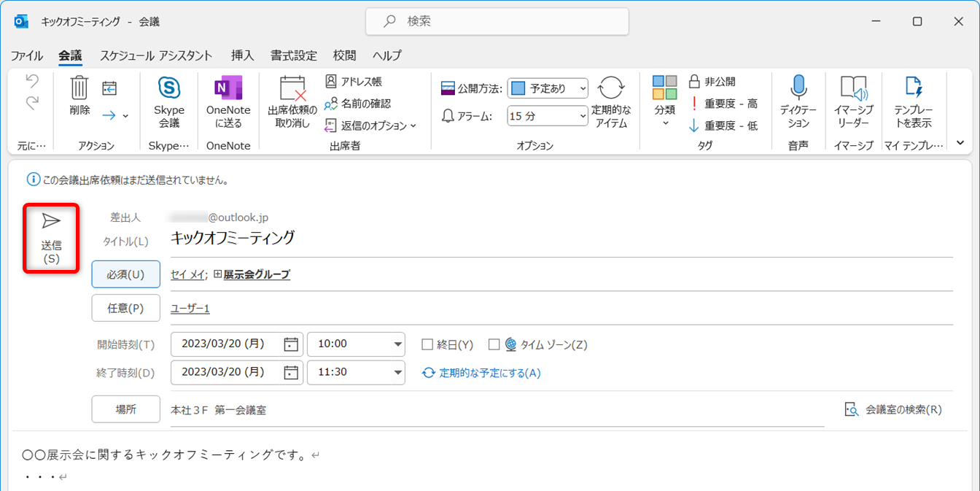Expand the 10:00 start time dropdown
Image resolution: width=980 pixels, height=491 pixels.
click(398, 344)
